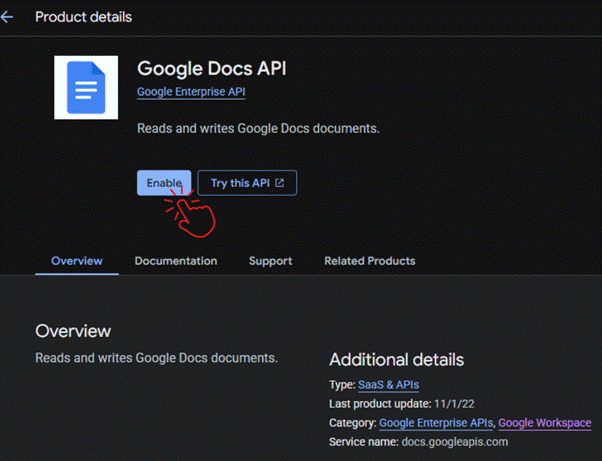
Task: Open the Documentation tab
Action: 176,261
